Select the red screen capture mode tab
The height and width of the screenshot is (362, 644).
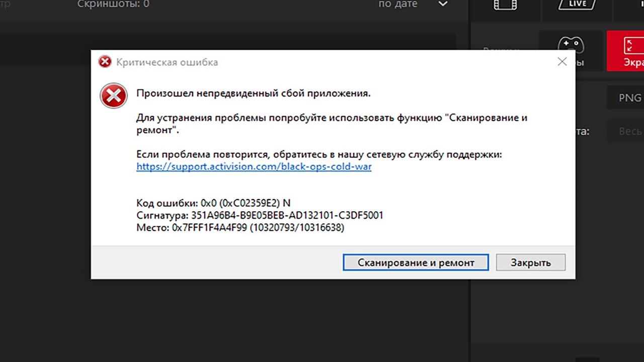(x=625, y=51)
